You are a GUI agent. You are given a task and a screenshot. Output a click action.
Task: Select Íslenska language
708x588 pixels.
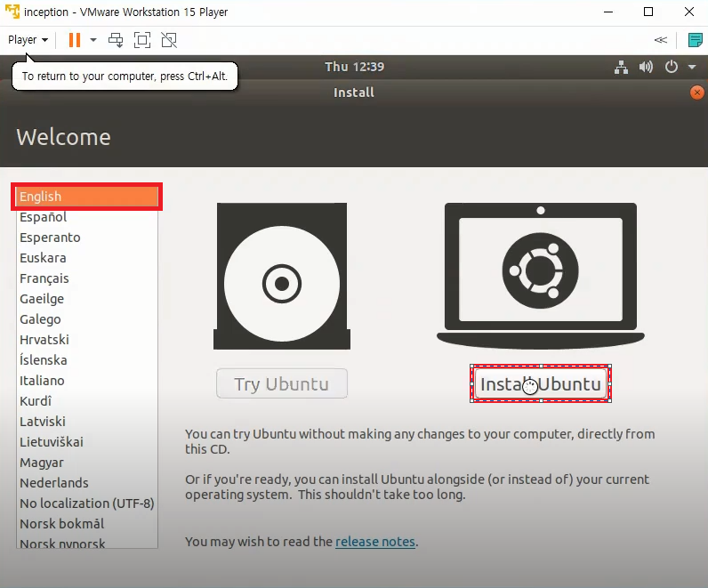[86, 360]
